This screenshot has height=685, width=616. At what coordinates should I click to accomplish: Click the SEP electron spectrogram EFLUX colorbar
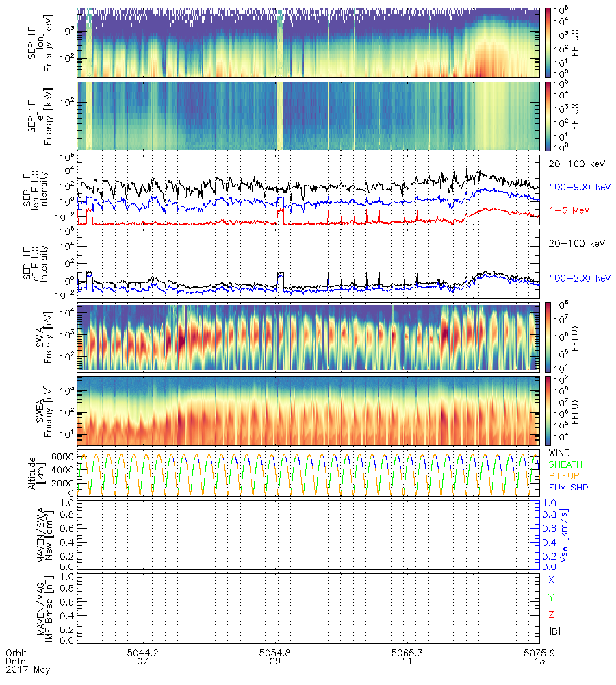pos(548,114)
